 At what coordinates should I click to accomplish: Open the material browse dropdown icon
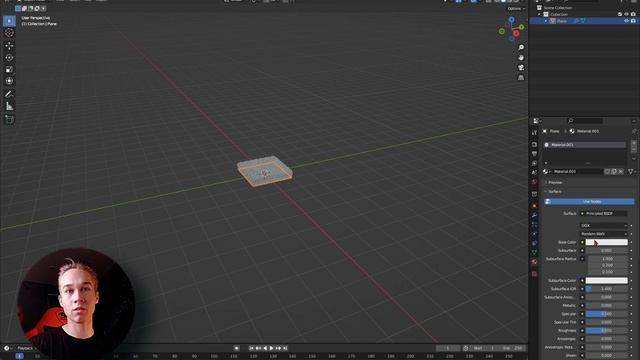coord(547,172)
